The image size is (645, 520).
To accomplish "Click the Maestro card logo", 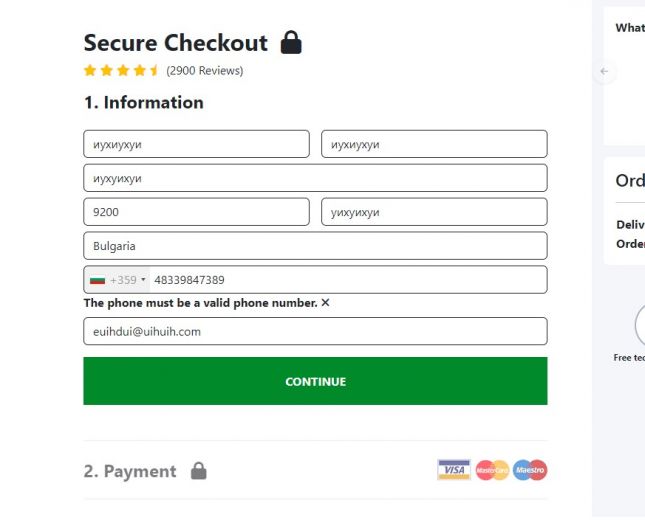I will (530, 470).
